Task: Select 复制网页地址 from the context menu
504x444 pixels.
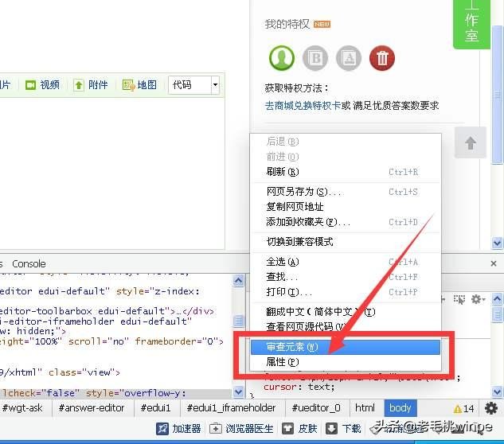Action: tap(345, 207)
